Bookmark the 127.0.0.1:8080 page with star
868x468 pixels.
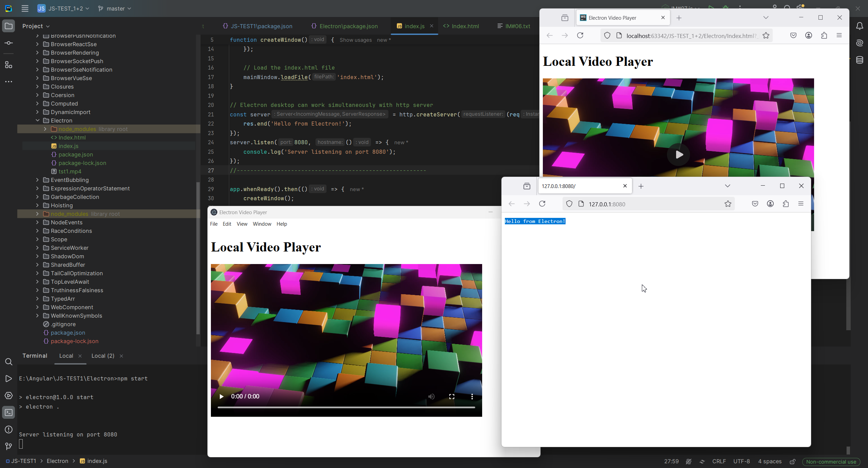point(728,204)
